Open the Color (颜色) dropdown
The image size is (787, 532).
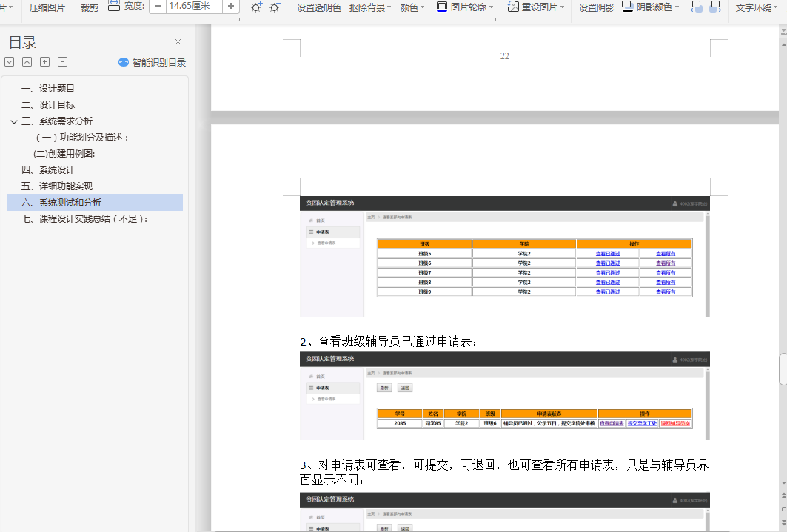pyautogui.click(x=412, y=7)
